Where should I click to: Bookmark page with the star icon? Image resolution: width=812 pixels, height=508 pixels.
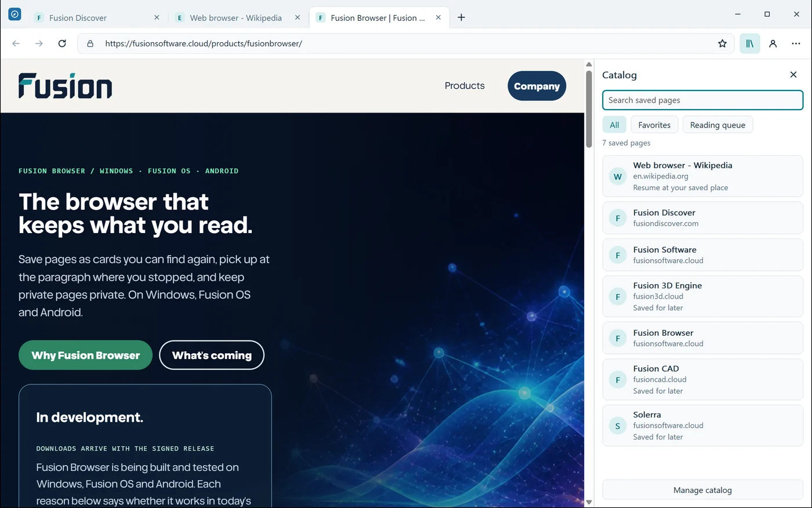coord(722,43)
